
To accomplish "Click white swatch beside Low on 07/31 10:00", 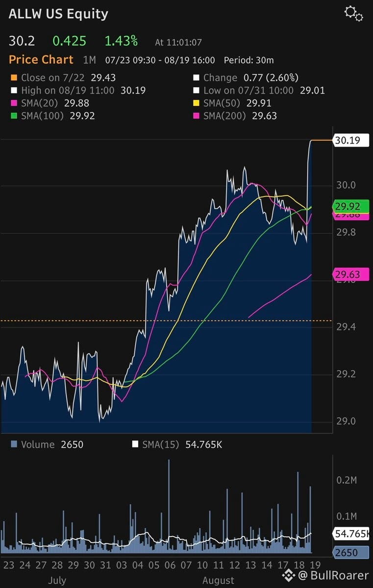I will click(196, 90).
